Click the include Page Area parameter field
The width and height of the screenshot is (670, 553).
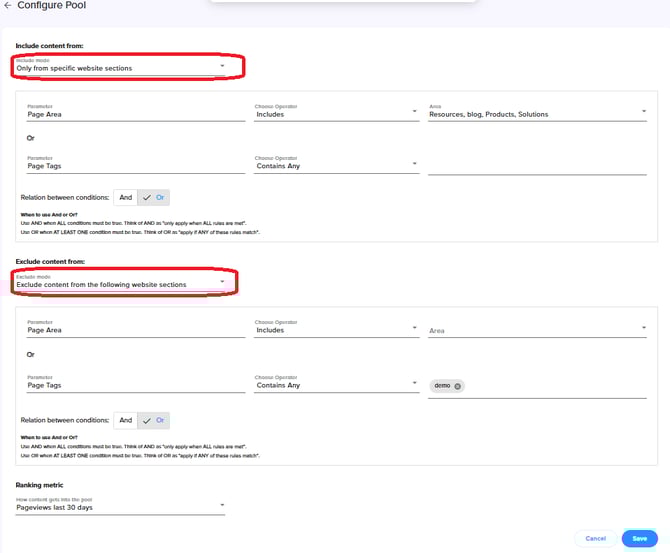(135, 114)
